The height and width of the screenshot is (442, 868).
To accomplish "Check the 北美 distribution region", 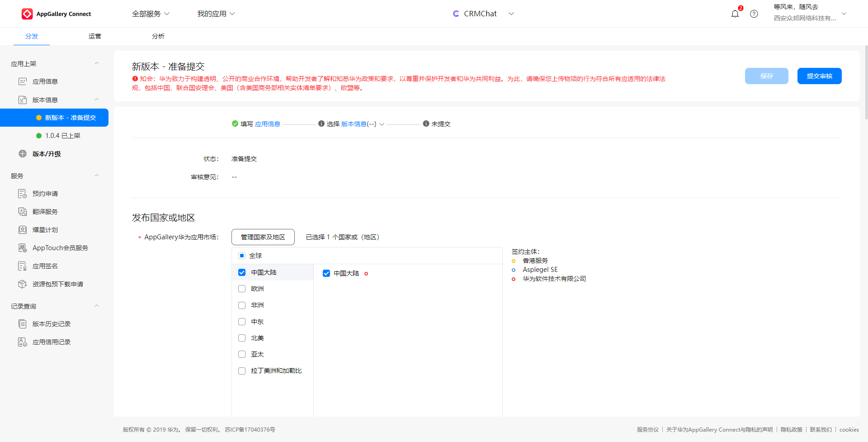I will point(241,338).
